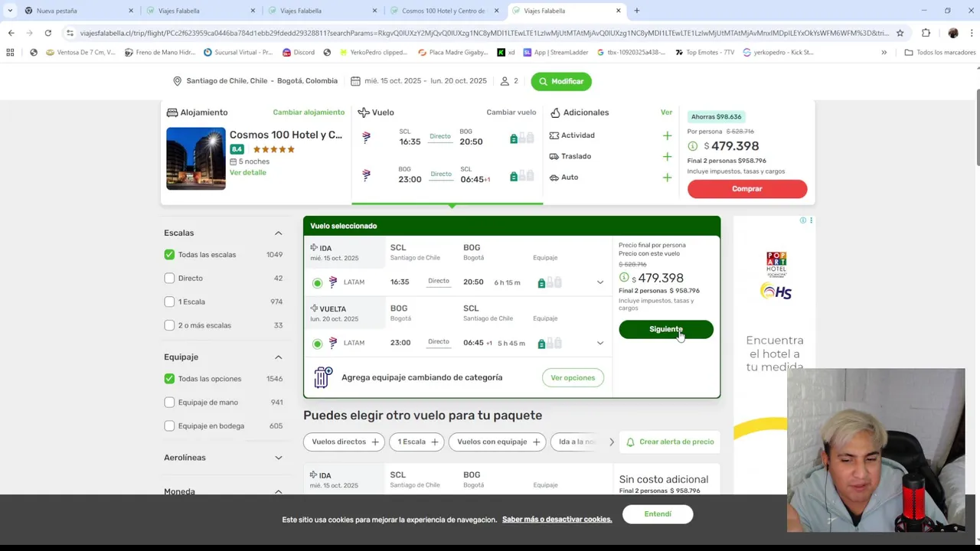Switch to Cosmos 100 Hotel tab

point(445,11)
